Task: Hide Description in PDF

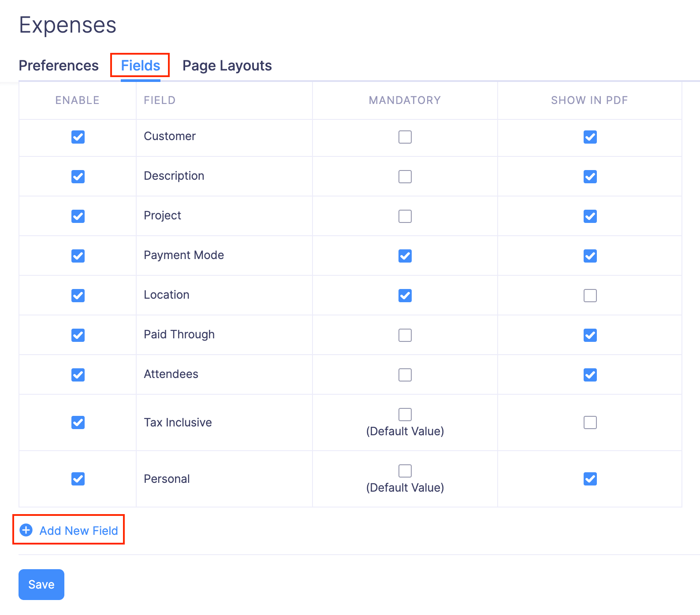Action: click(590, 176)
